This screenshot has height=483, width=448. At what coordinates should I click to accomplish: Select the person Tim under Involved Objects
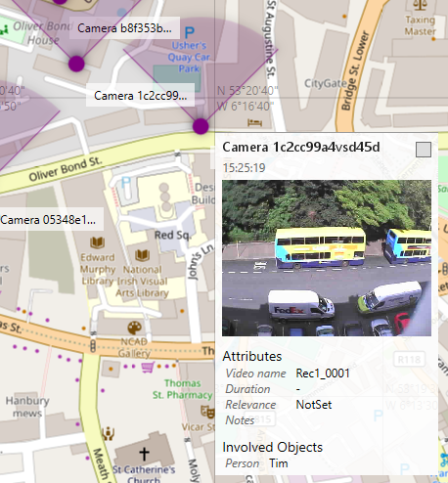[x=279, y=463]
